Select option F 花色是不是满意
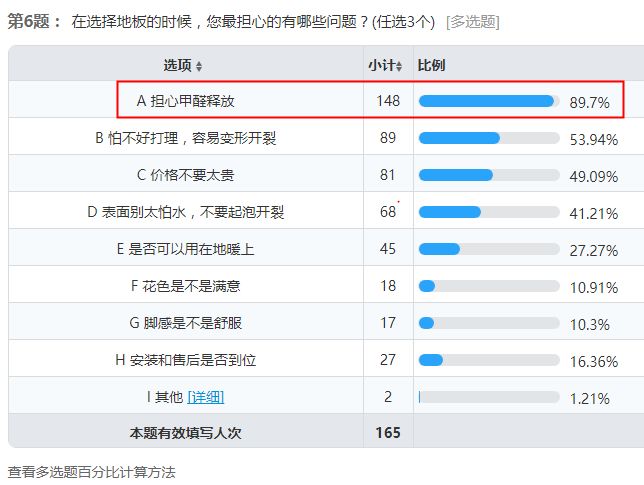 tap(186, 286)
